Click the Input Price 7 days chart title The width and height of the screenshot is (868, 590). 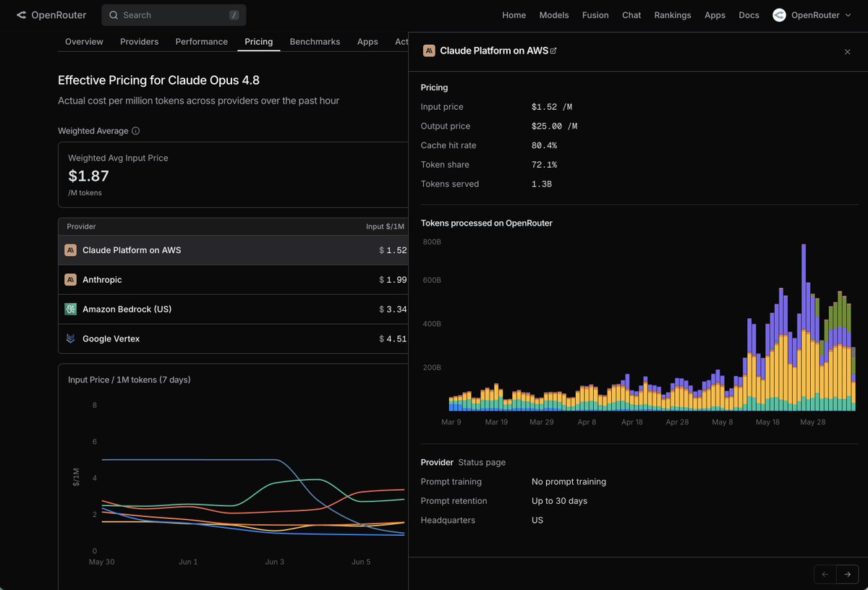click(x=129, y=380)
